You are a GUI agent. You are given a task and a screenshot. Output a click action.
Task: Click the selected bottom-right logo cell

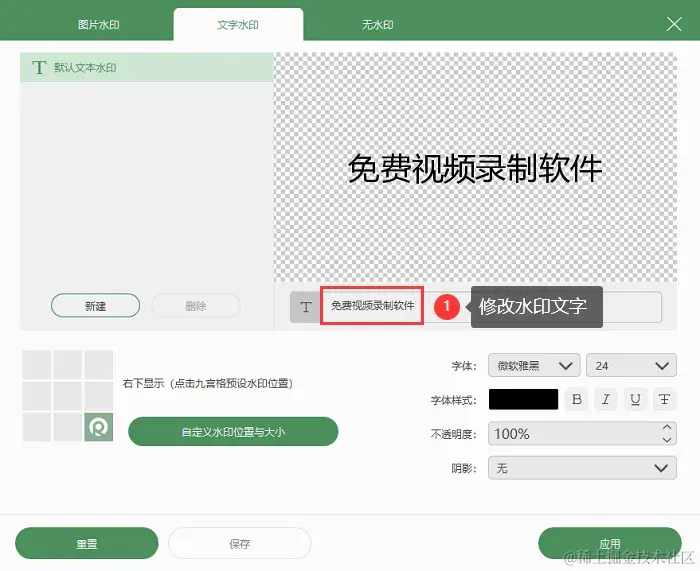pos(99,427)
